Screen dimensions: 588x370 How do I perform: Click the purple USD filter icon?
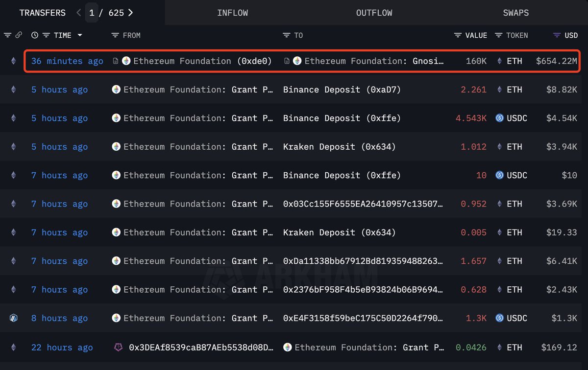pyautogui.click(x=557, y=35)
